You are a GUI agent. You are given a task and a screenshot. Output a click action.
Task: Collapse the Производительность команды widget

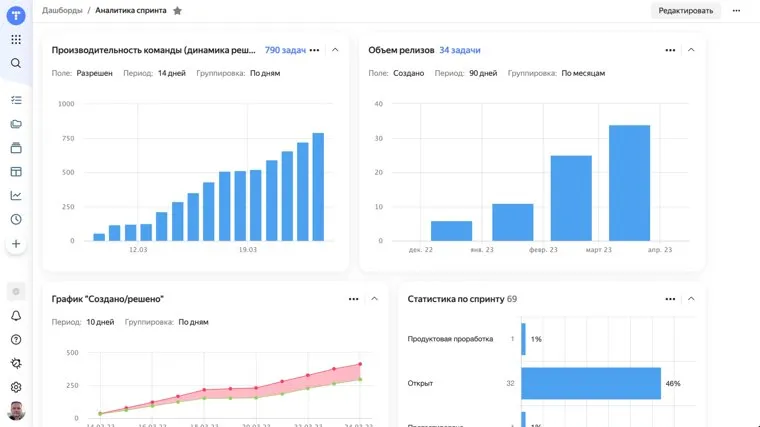coord(335,50)
